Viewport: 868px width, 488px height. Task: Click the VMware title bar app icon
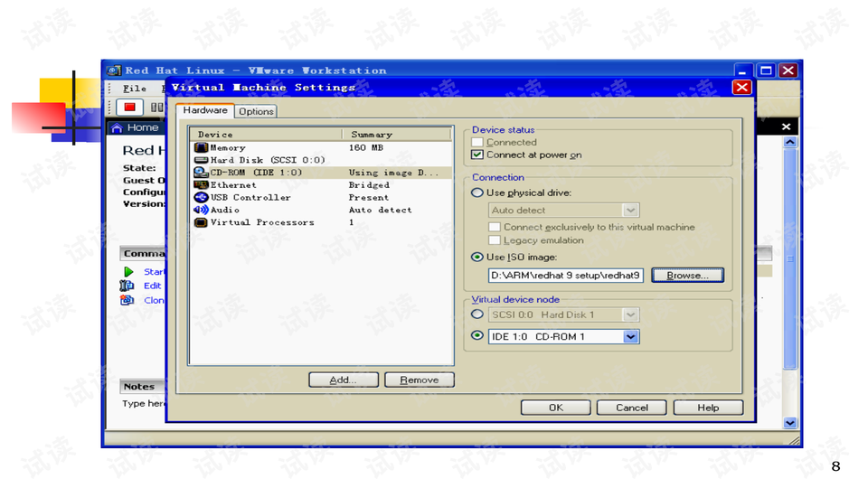tap(114, 70)
